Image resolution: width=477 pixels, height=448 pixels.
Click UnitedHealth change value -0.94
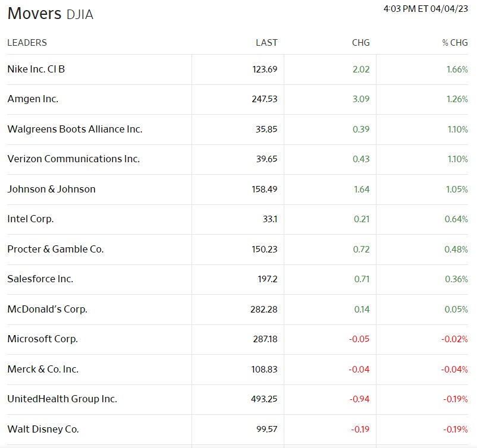(x=360, y=399)
